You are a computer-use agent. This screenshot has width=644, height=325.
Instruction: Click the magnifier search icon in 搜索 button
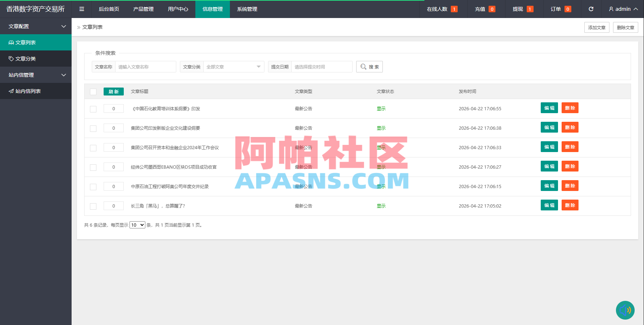pos(363,67)
